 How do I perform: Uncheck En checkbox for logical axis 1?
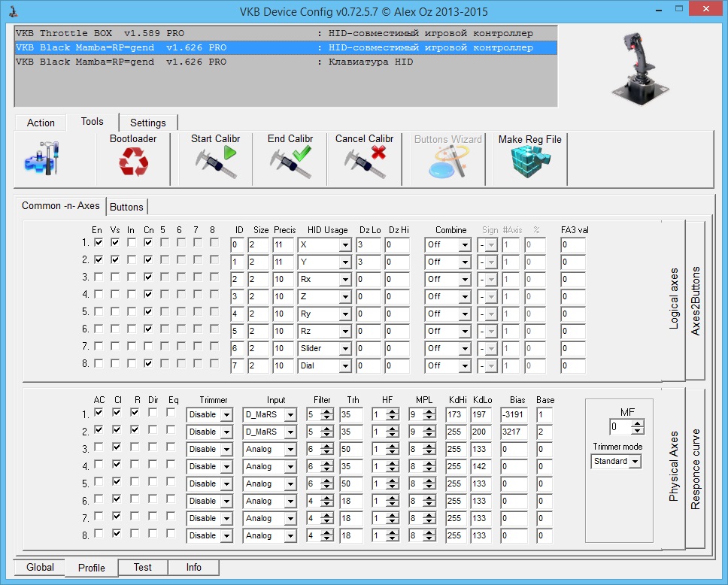point(99,242)
